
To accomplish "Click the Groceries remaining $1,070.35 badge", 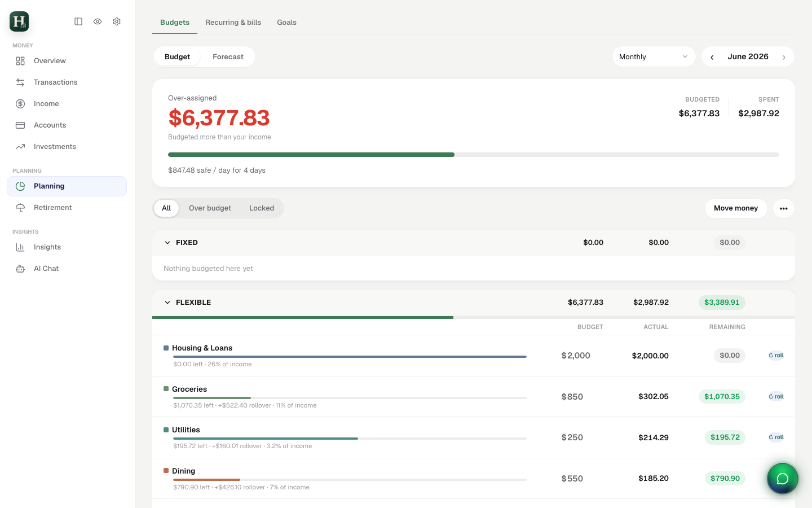I will 722,397.
